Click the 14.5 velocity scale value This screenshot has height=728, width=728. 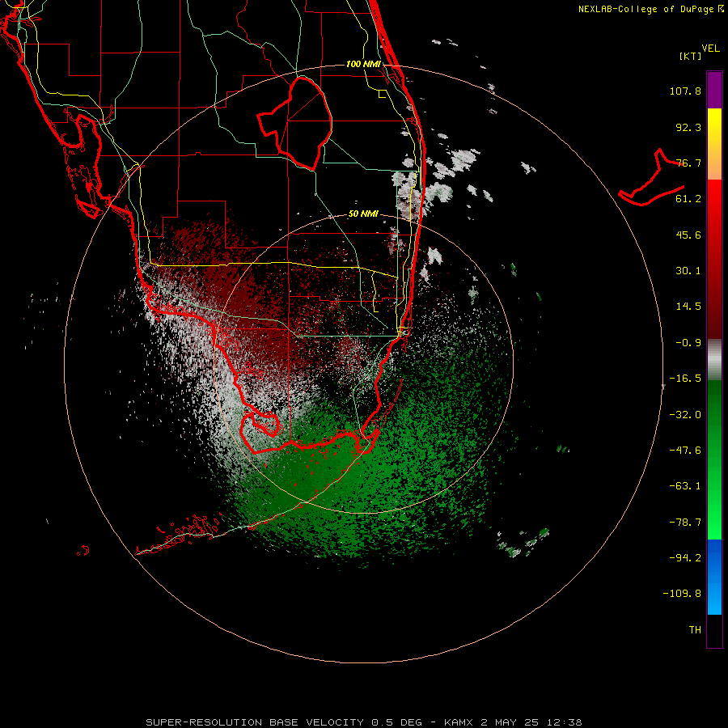tap(688, 307)
